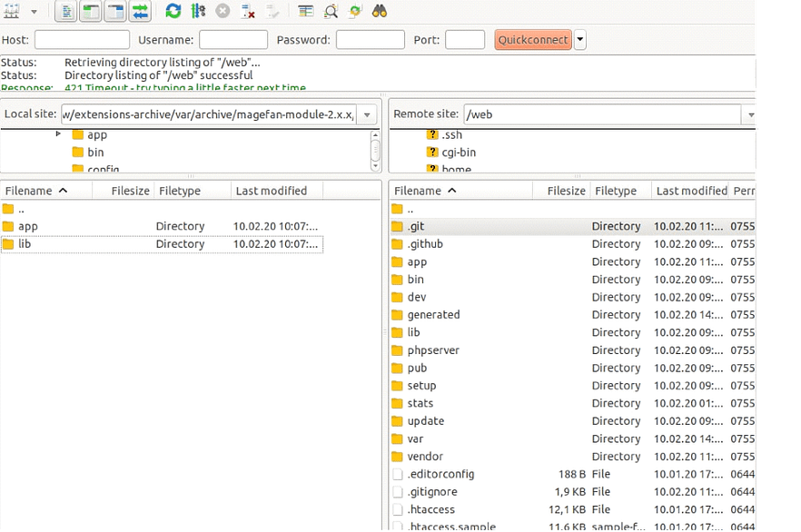
Task: Click the Host input field
Action: click(x=82, y=40)
